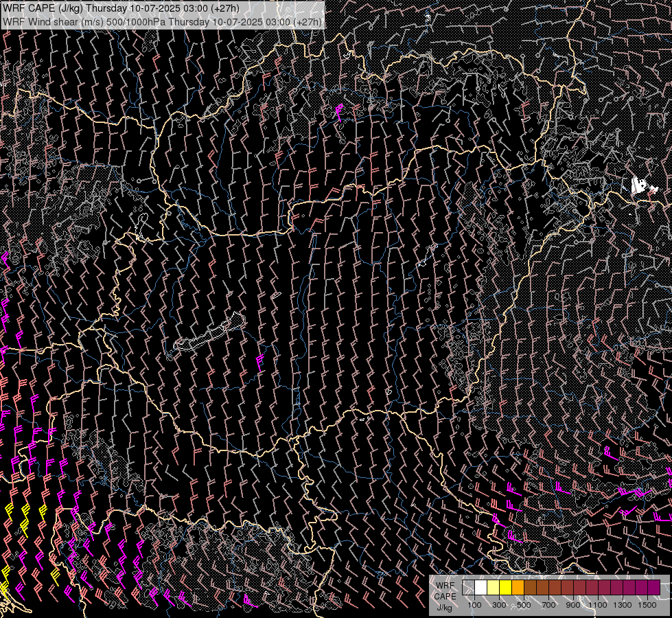Click the solid white CAPE patch on map

[638, 185]
